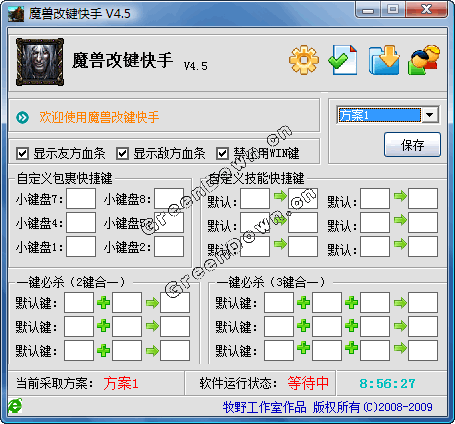Click the 小键盘7 hotkey input box
455x424 pixels.
coord(81,199)
